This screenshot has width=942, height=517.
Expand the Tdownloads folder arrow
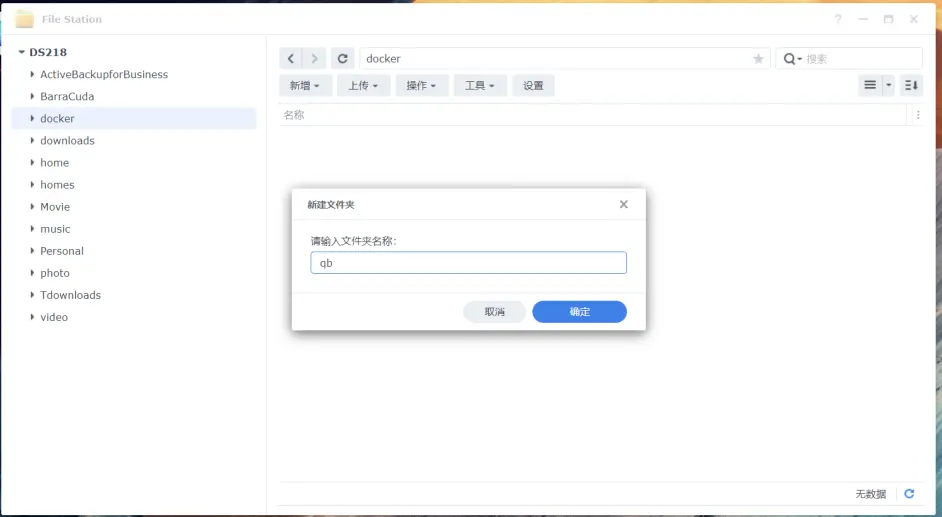32,295
